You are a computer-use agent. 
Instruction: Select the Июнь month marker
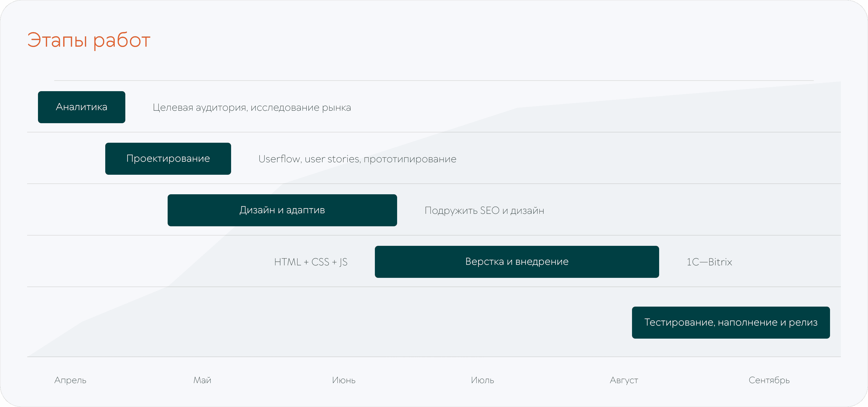click(344, 380)
